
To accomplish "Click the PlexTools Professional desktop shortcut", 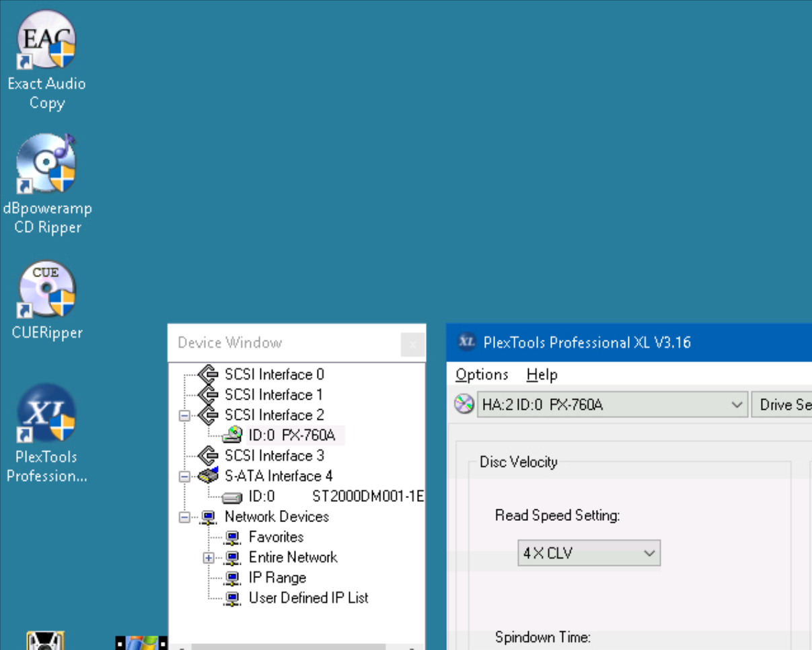I will 46,434.
